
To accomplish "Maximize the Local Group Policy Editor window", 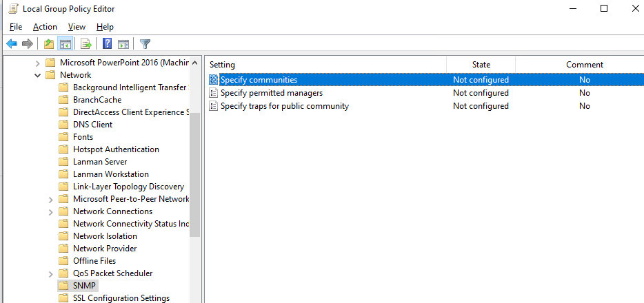I will (604, 8).
